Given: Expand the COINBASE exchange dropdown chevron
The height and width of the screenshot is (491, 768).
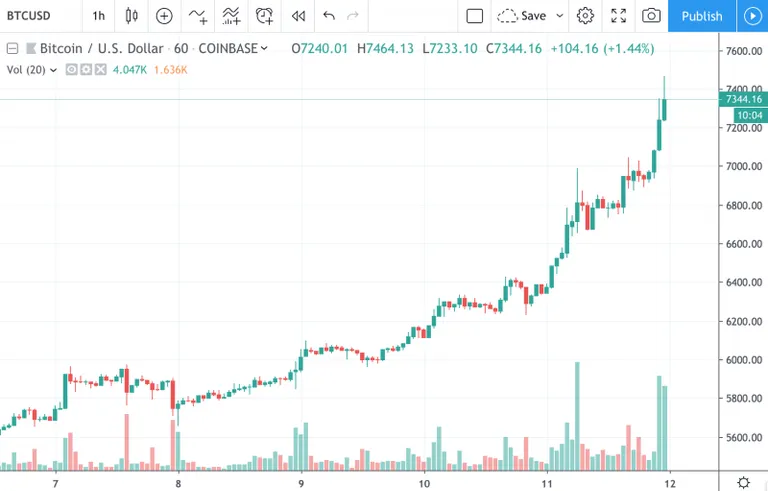Looking at the screenshot, I should coord(264,48).
